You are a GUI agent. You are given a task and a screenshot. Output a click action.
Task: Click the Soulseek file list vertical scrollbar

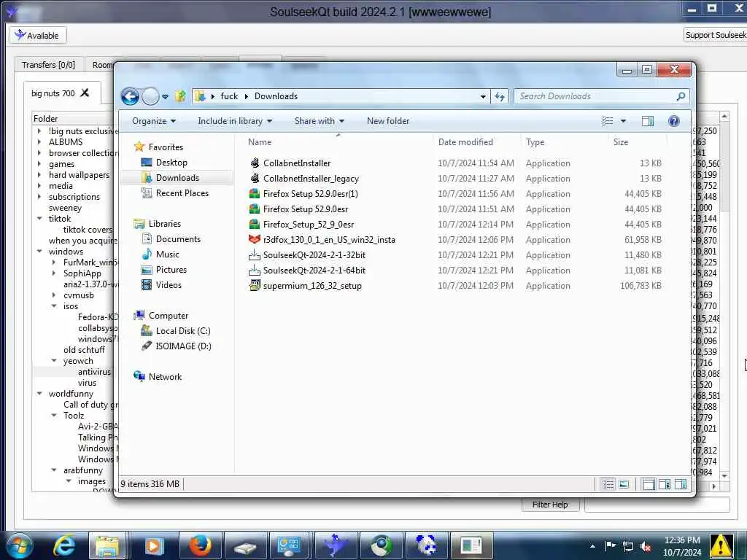coord(724,295)
